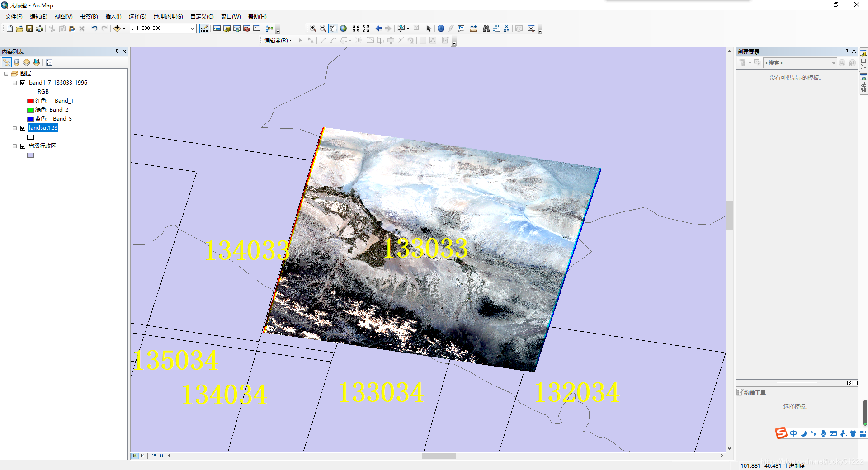Switch TOC to List By Source view
This screenshot has width=868, height=470.
point(17,62)
